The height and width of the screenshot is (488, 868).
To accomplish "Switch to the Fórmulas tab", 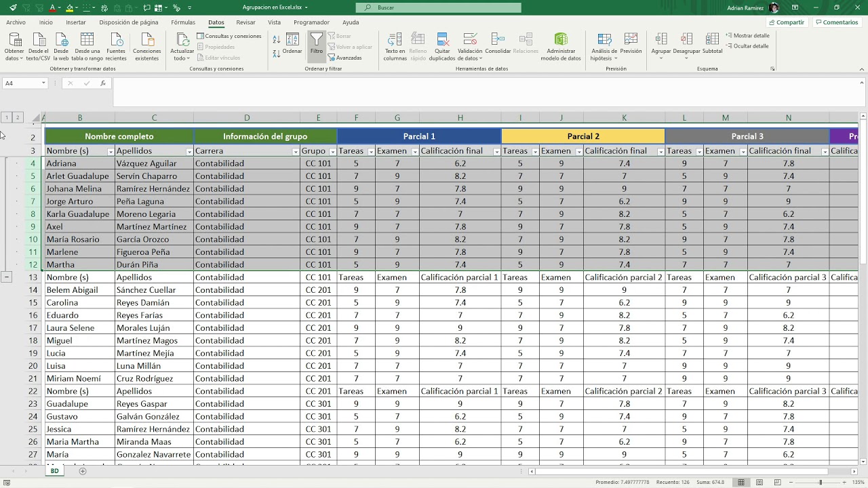I will coord(183,22).
